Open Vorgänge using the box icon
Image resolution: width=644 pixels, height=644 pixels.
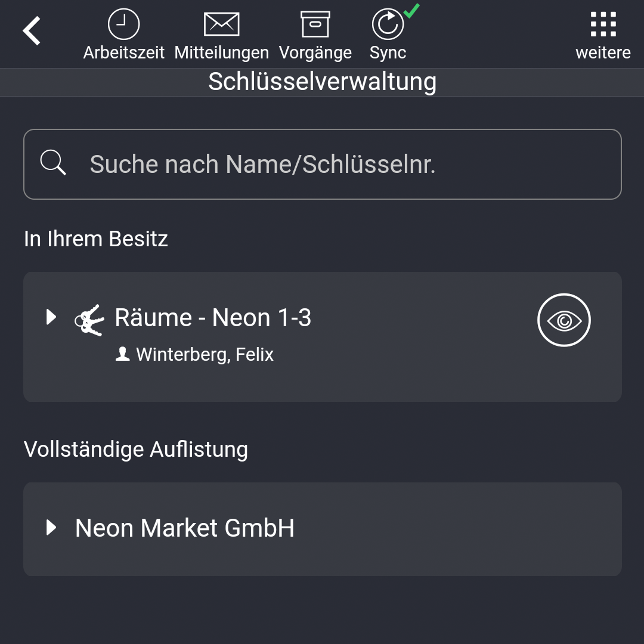point(315,24)
